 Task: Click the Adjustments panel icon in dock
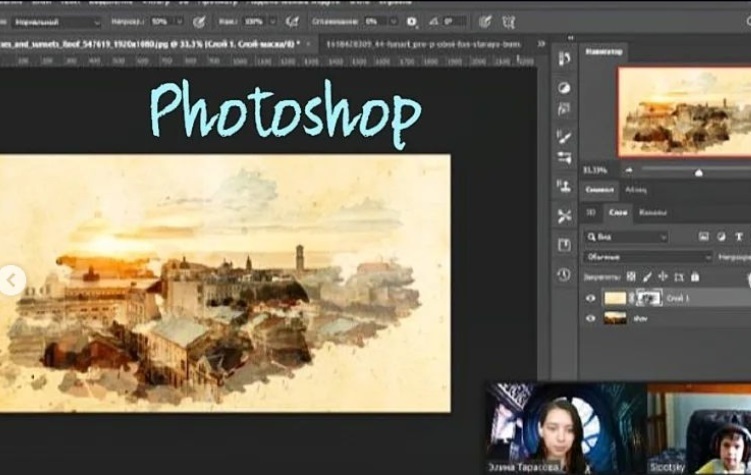pos(564,89)
